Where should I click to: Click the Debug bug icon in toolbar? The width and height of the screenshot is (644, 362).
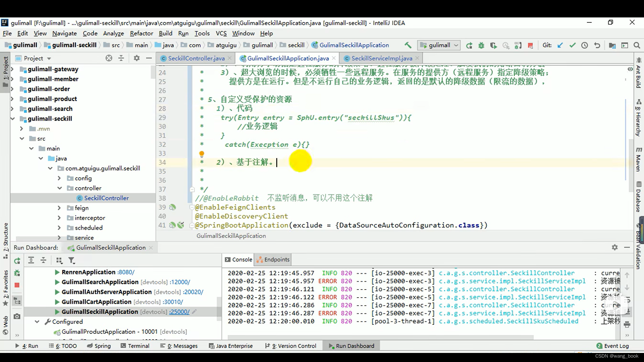click(481, 45)
